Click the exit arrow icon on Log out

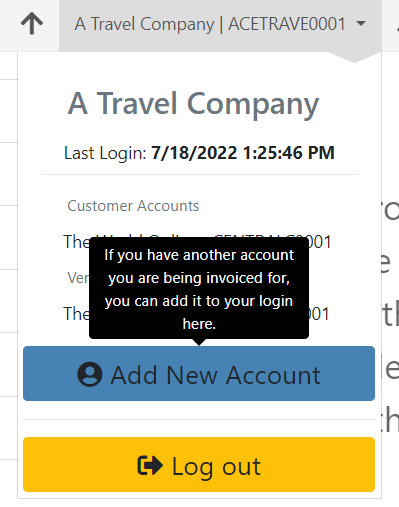[150, 465]
